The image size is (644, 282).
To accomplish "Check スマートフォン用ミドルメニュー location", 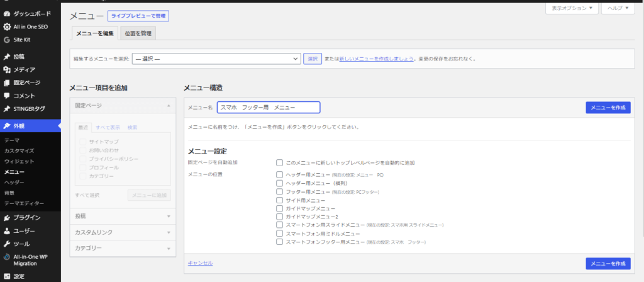I will point(280,234).
